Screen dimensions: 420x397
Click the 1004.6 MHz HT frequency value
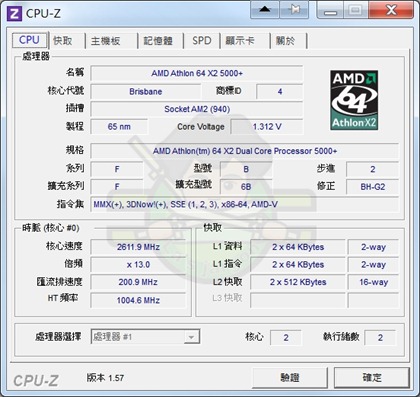(x=138, y=300)
